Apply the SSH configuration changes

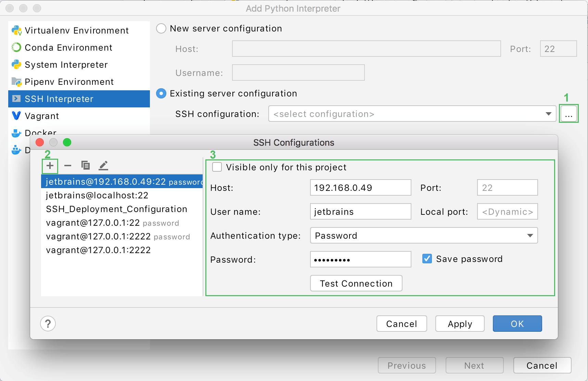point(460,324)
